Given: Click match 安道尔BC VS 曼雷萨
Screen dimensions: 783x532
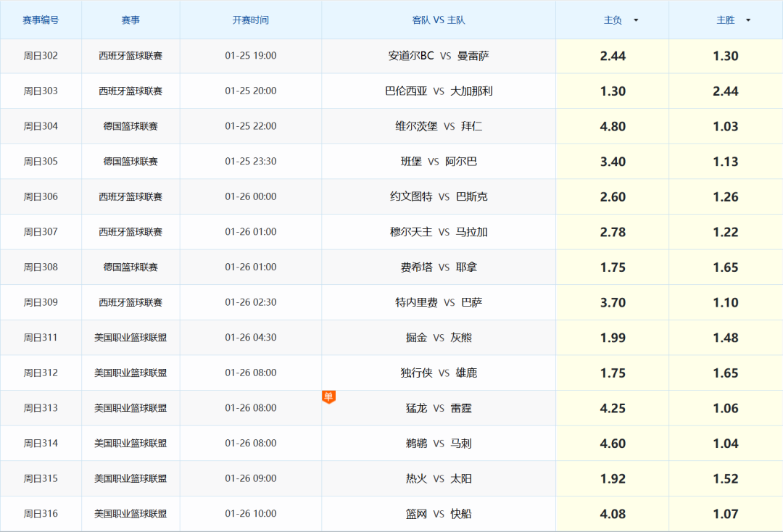Looking at the screenshot, I should click(x=439, y=56).
